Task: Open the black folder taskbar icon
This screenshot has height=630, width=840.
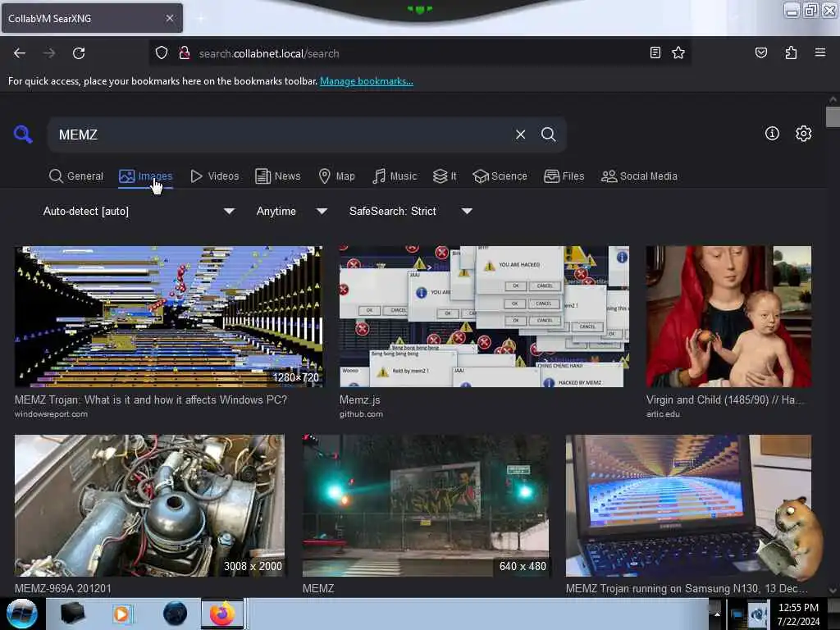Action: (72, 614)
